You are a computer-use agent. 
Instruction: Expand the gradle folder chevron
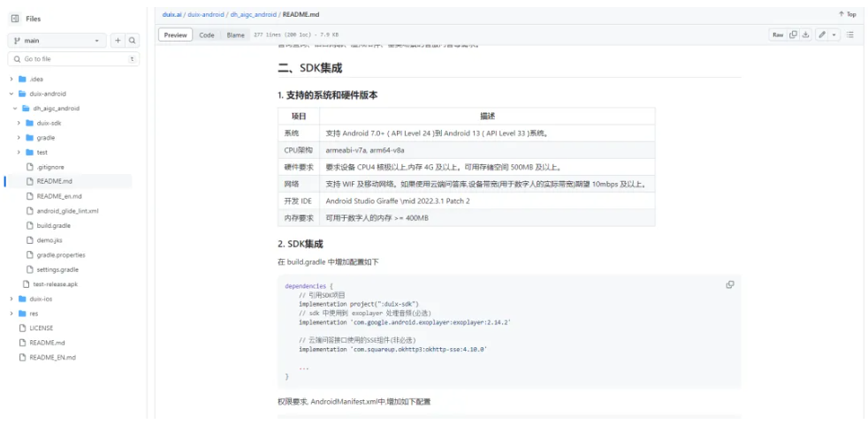[19, 137]
